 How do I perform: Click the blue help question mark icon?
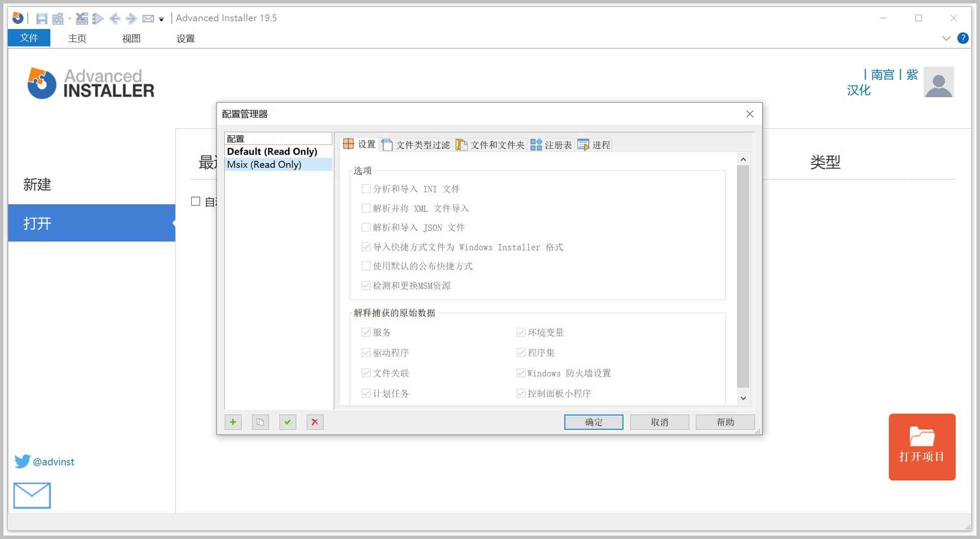[963, 38]
